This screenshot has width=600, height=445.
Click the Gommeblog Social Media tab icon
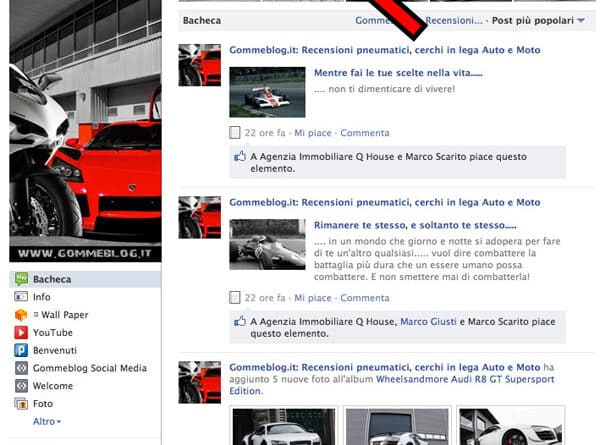tap(21, 368)
